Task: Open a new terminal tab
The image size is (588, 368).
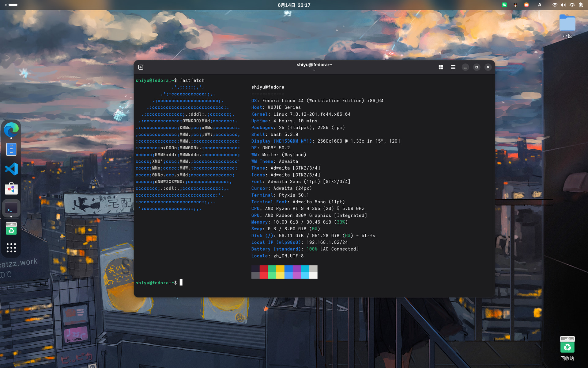Action: pyautogui.click(x=141, y=67)
